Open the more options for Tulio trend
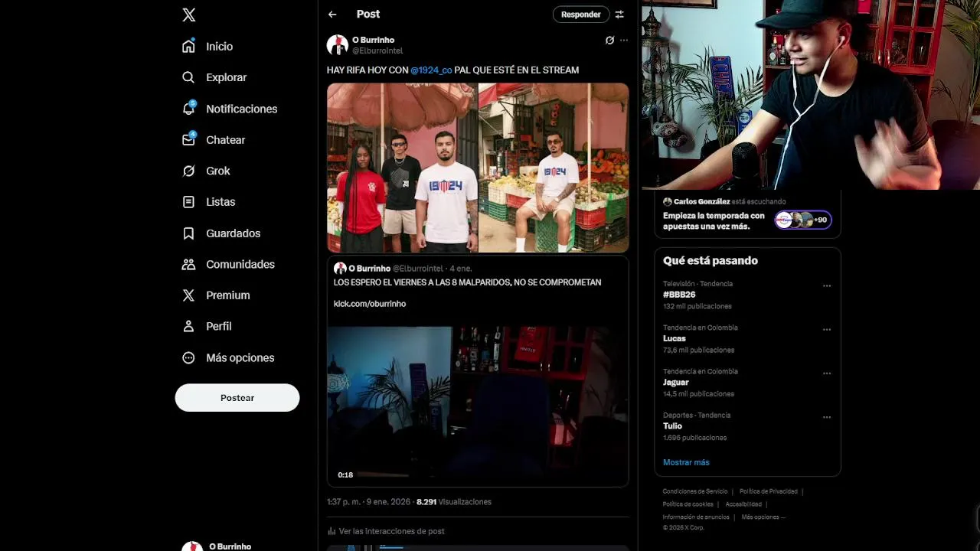 point(827,417)
